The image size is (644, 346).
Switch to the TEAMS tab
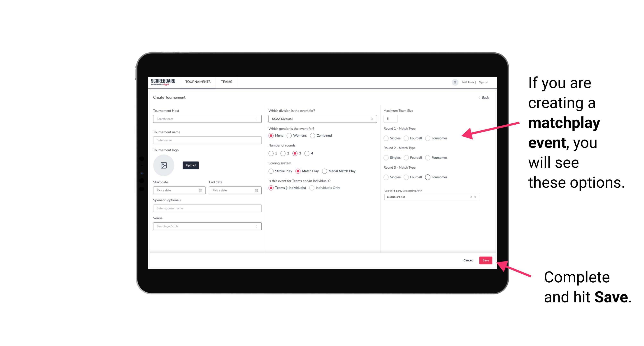(226, 82)
